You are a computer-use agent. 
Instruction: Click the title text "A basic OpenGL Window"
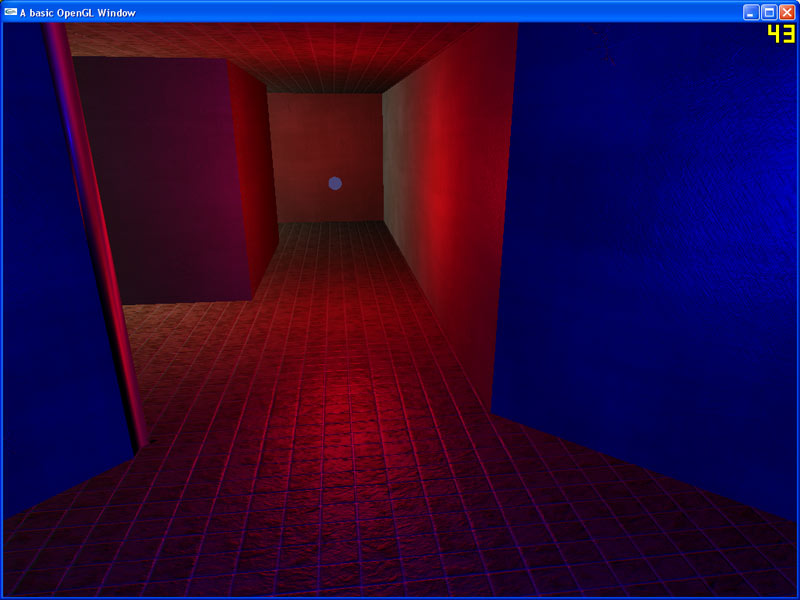(x=78, y=13)
